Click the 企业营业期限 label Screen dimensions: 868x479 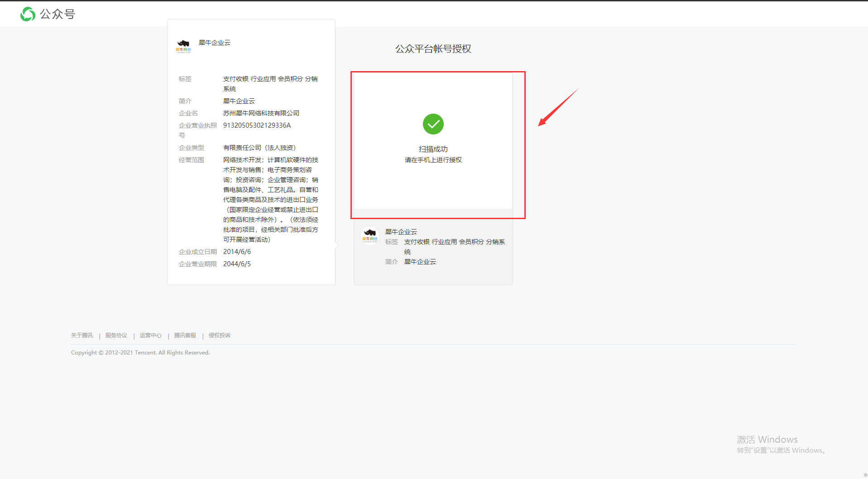tap(198, 264)
